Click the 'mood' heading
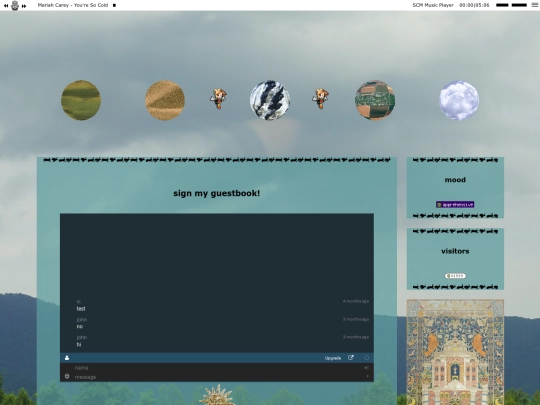This screenshot has height=405, width=540. tap(455, 180)
